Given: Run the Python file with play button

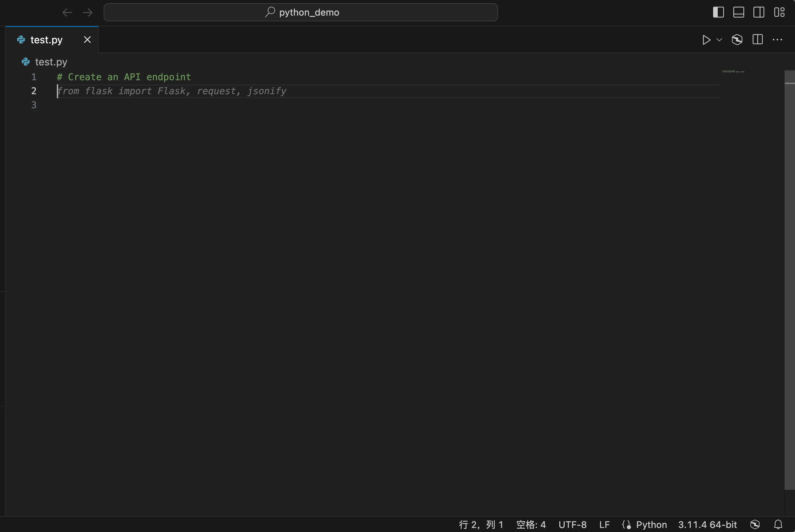Looking at the screenshot, I should (706, 40).
